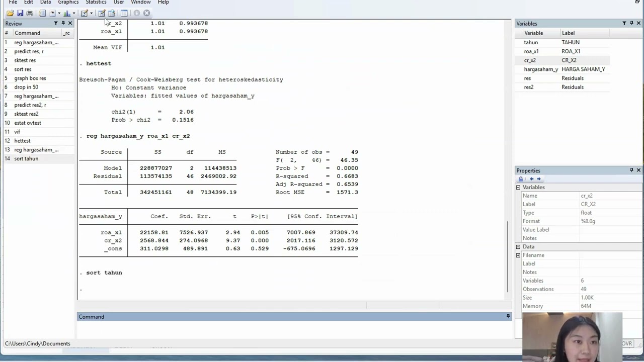Image resolution: width=644 pixels, height=362 pixels.
Task: Go to previous variable in Properties
Action: tap(531, 179)
